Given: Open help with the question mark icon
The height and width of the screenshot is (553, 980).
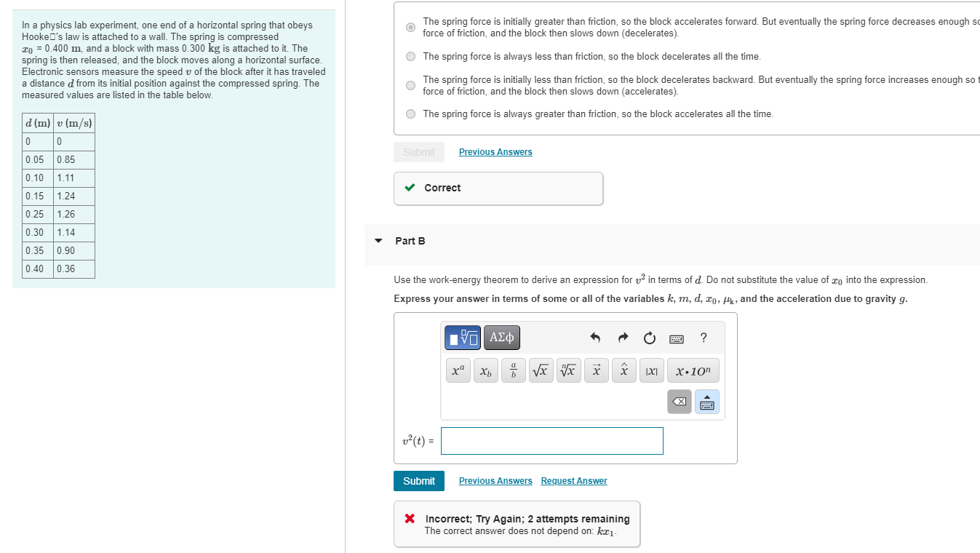Looking at the screenshot, I should [703, 338].
